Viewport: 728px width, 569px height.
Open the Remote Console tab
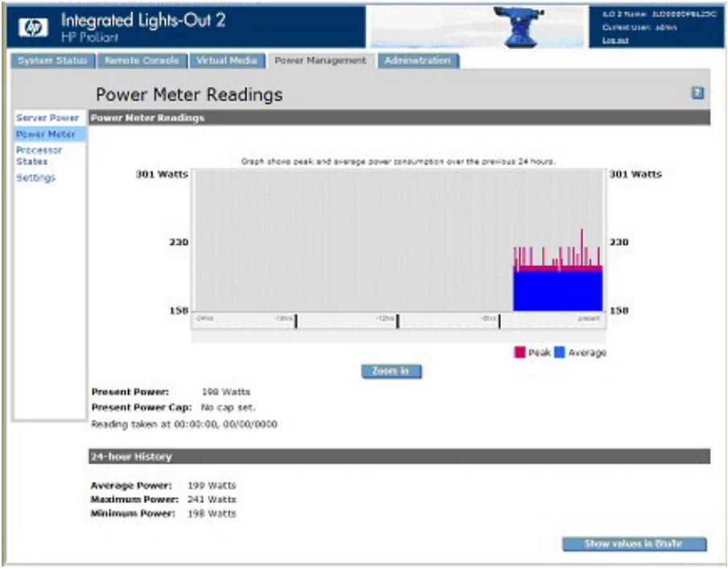pyautogui.click(x=142, y=60)
